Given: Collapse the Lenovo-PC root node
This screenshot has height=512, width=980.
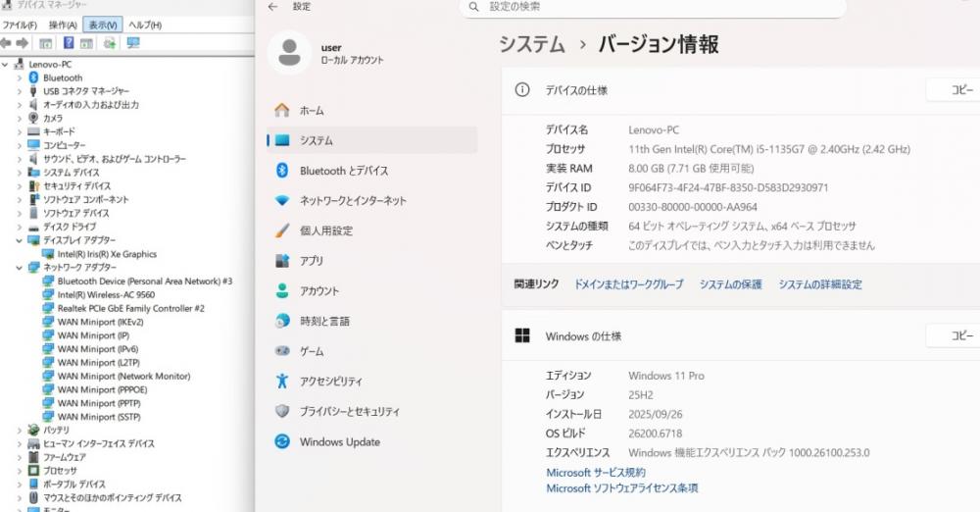Looking at the screenshot, I should pos(5,65).
